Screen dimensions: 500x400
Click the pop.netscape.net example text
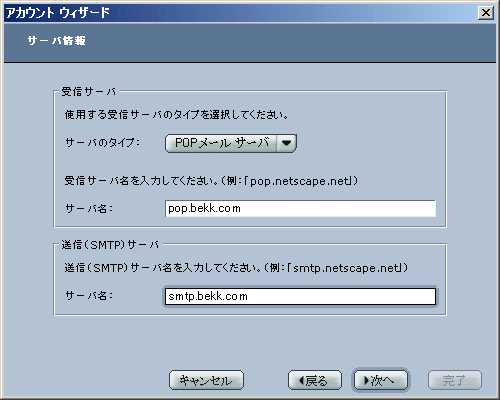pyautogui.click(x=301, y=181)
